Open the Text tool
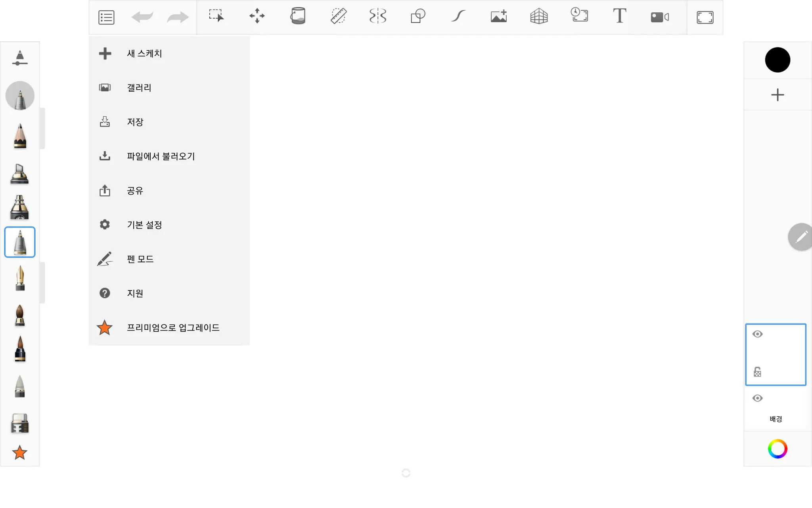The width and height of the screenshot is (812, 508). (619, 17)
